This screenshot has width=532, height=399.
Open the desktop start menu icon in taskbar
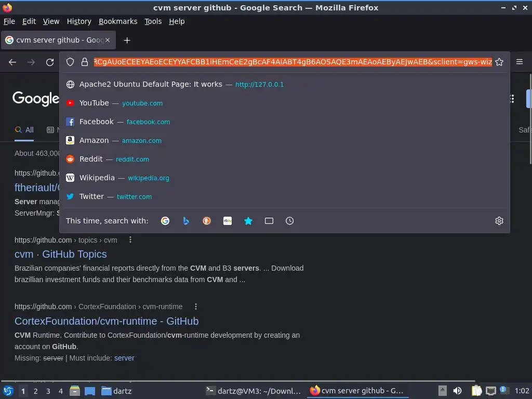[8, 391]
